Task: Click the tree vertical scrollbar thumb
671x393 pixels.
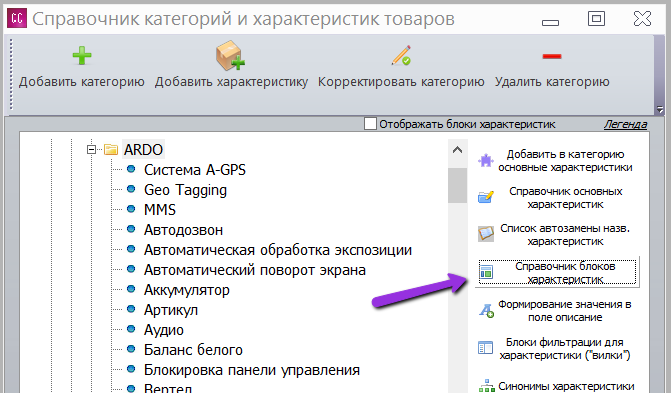Action: (457, 185)
